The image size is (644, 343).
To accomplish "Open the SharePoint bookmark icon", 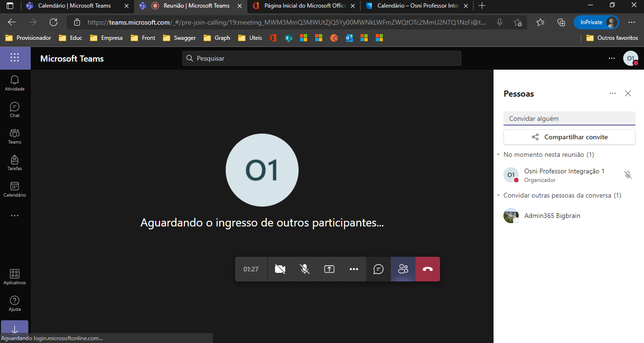I will coord(288,38).
